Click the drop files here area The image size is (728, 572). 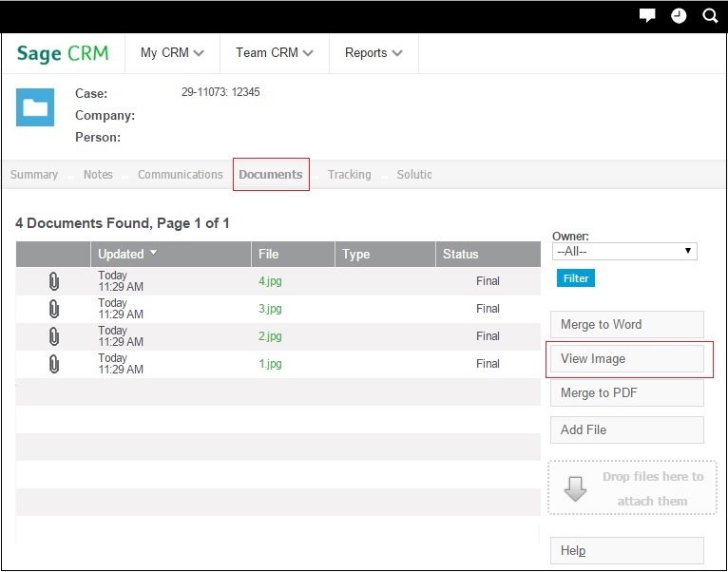tap(633, 488)
